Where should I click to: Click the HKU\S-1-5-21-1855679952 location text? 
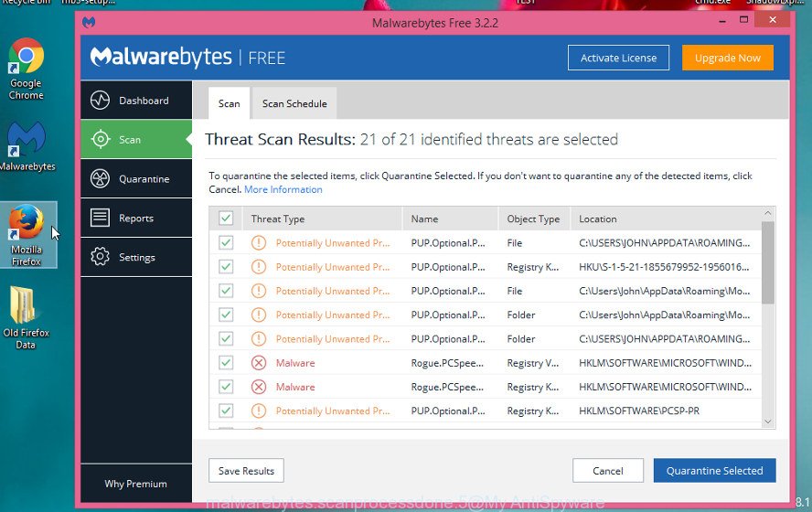pos(664,267)
